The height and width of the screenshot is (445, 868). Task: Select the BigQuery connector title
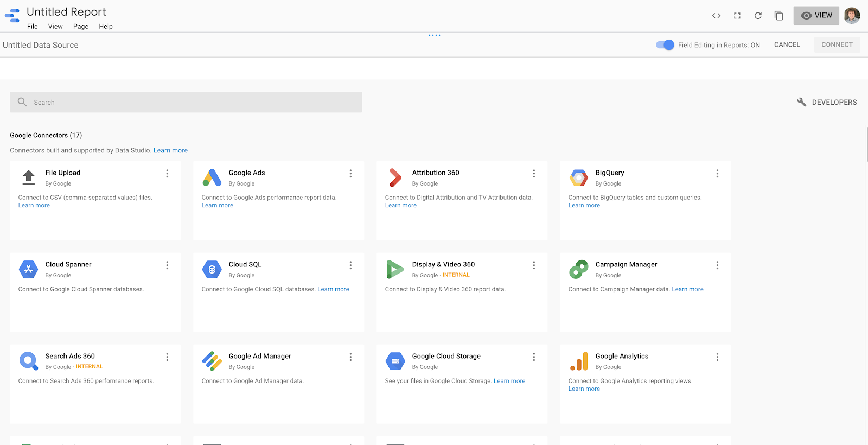coord(610,173)
